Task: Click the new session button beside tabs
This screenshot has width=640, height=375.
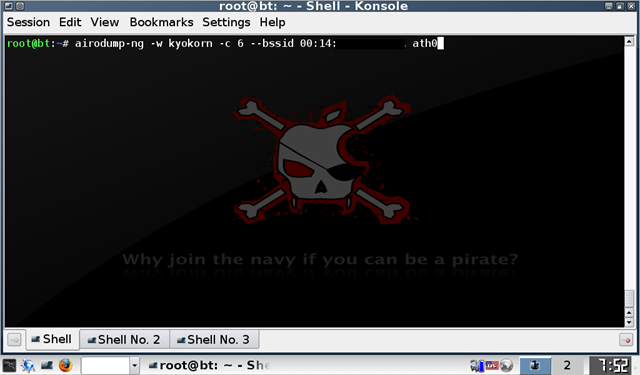Action: 14,339
